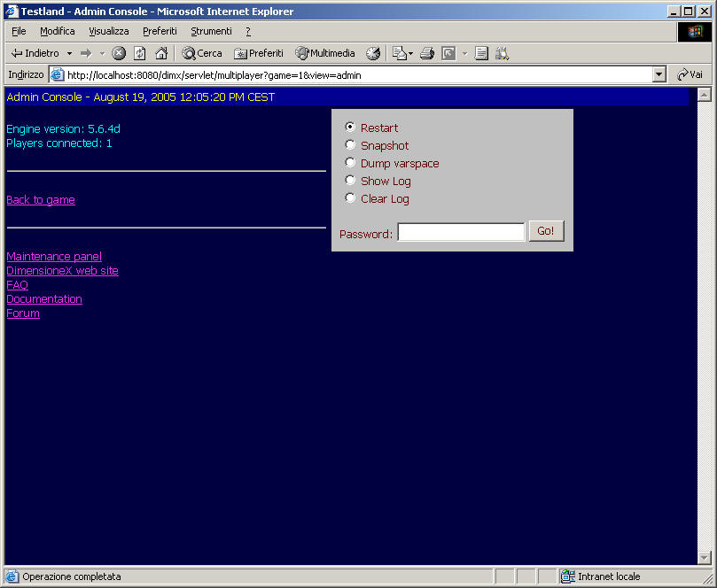This screenshot has height=588, width=717.
Task: Click the Engine version: 5.6.4d text
Action: pos(63,128)
